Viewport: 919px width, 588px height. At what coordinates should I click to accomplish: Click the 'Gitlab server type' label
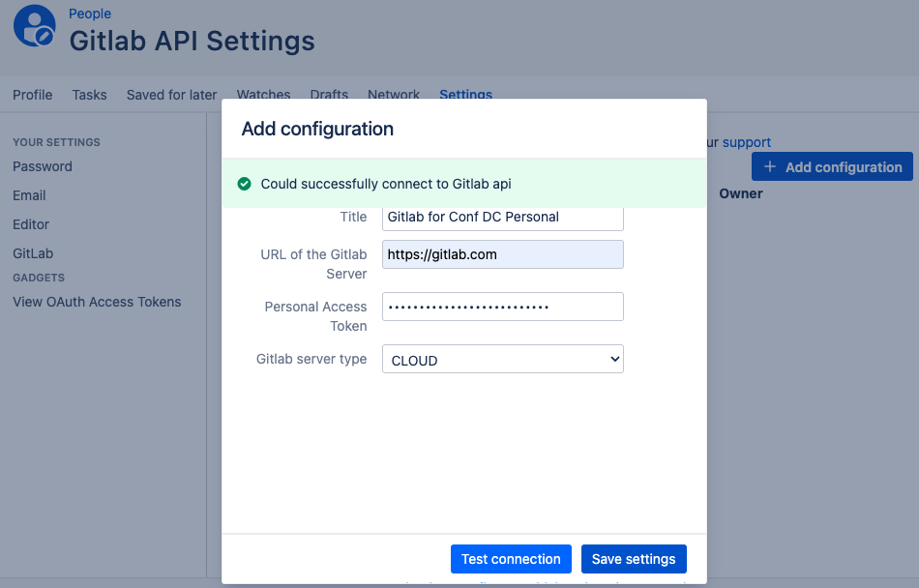[311, 359]
